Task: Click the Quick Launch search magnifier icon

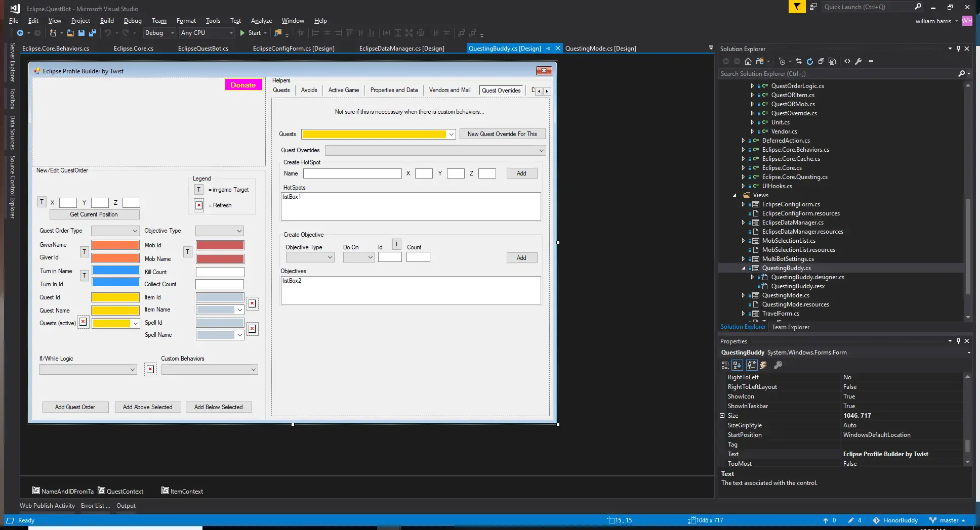Action: 918,7
